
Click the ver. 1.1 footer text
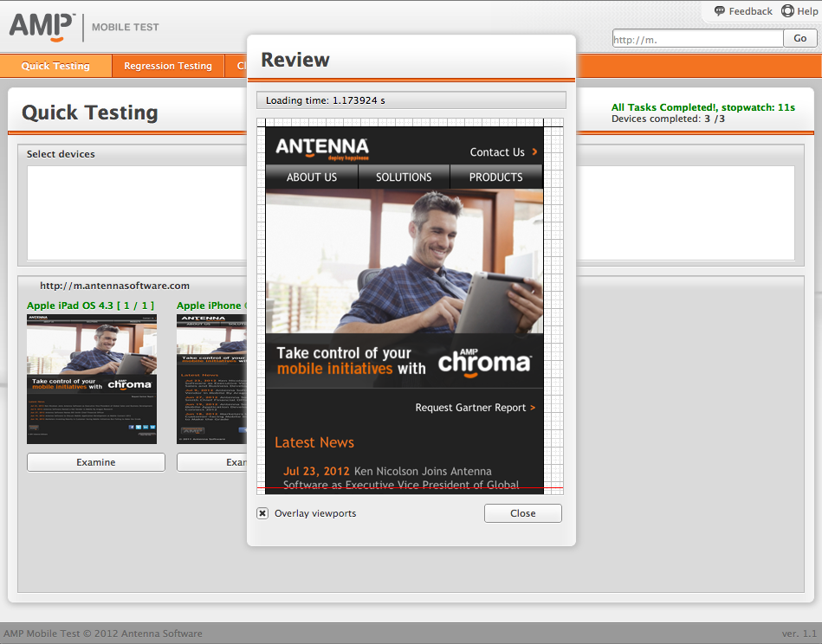[x=799, y=634]
